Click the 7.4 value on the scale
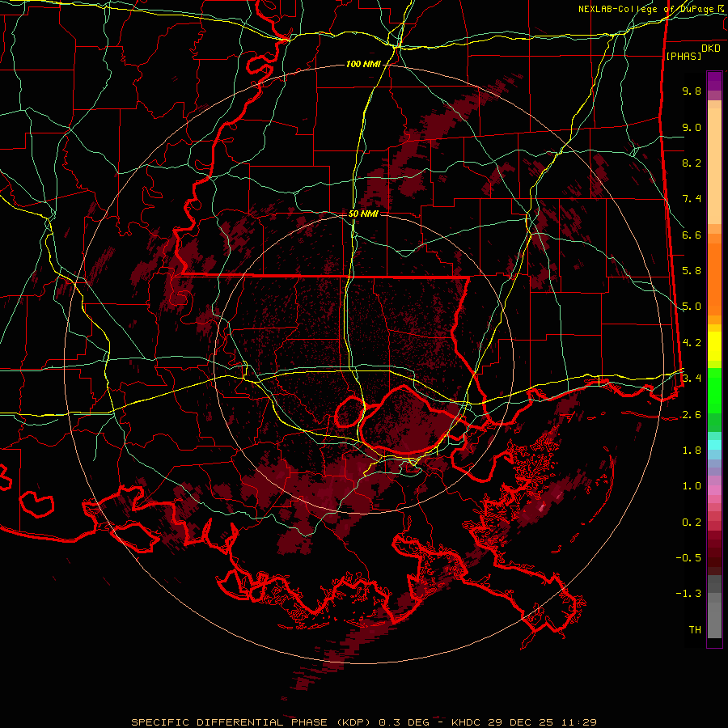Viewport: 728px width, 728px height. (692, 199)
